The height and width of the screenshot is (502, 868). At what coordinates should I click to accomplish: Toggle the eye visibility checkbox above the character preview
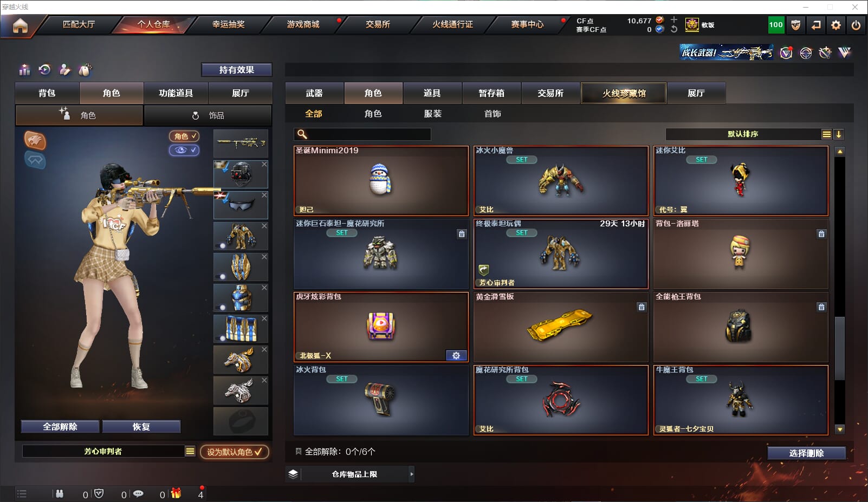[184, 150]
